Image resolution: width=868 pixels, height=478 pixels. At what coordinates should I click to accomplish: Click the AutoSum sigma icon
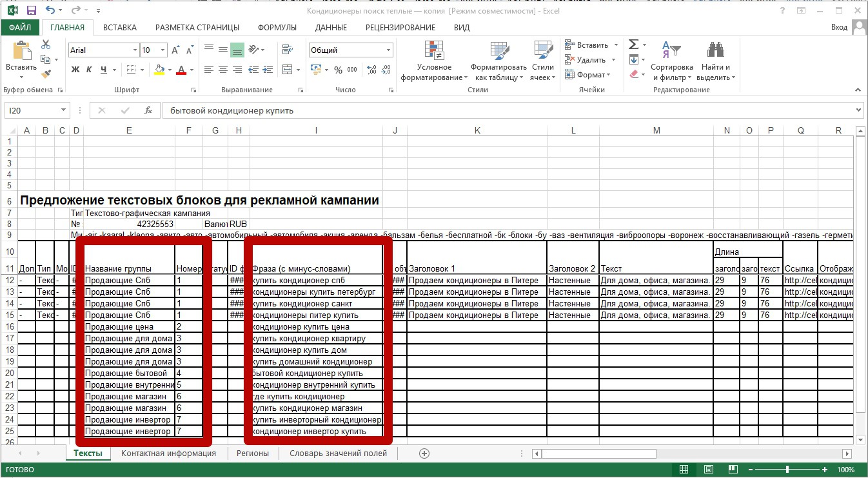[x=634, y=45]
